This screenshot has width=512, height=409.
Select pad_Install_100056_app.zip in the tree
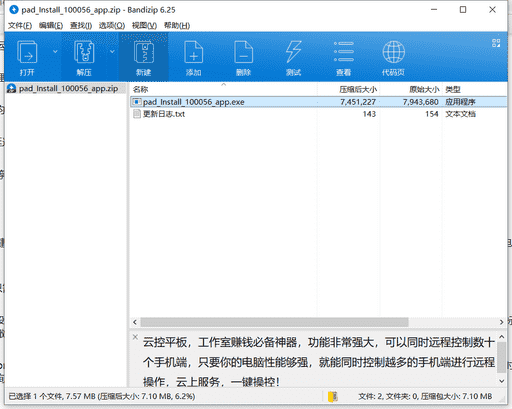(x=68, y=89)
